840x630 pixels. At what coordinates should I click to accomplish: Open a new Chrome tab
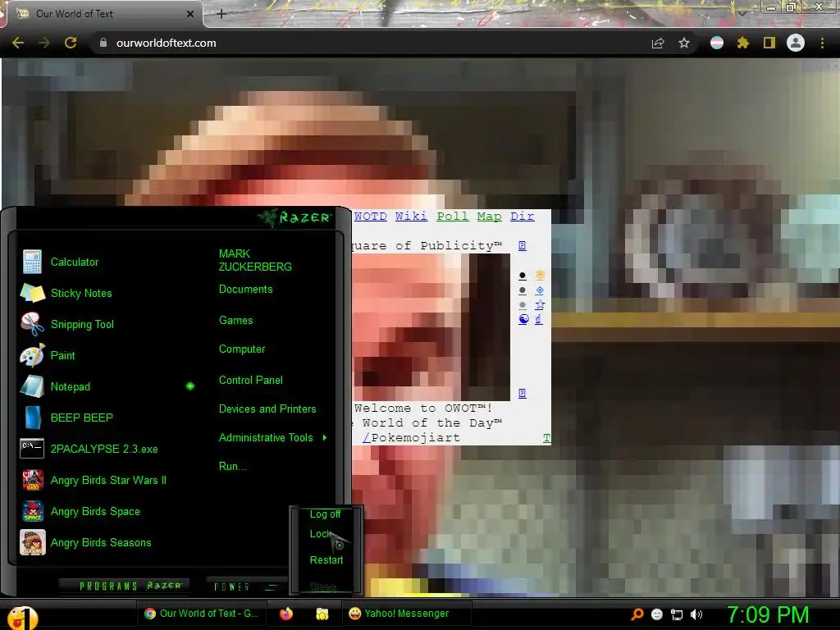pos(221,14)
